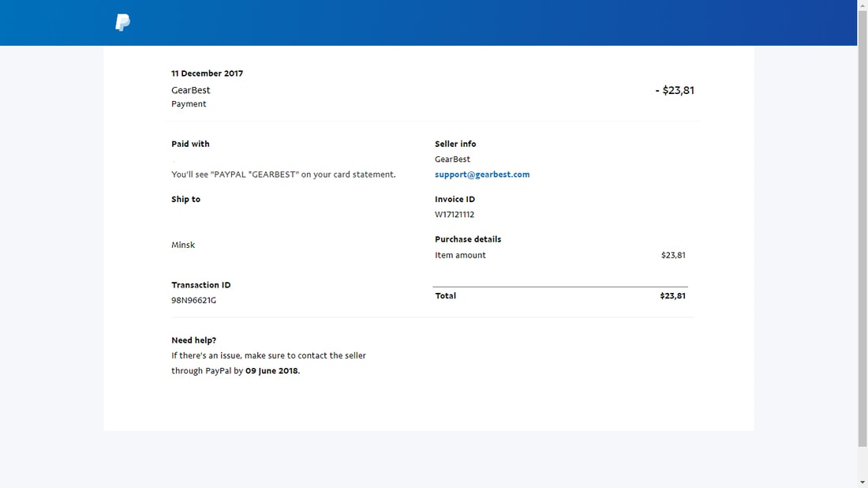Click the 09 June 2018 deadline date

tap(271, 371)
